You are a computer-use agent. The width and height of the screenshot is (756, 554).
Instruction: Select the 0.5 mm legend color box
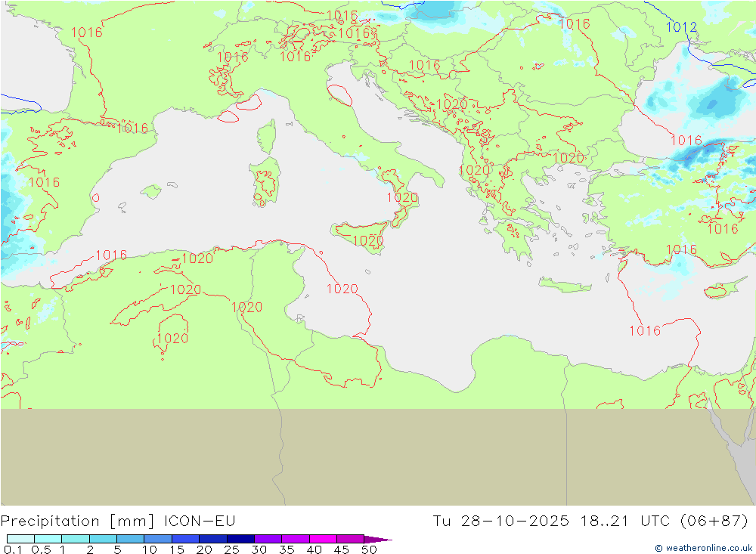click(48, 539)
